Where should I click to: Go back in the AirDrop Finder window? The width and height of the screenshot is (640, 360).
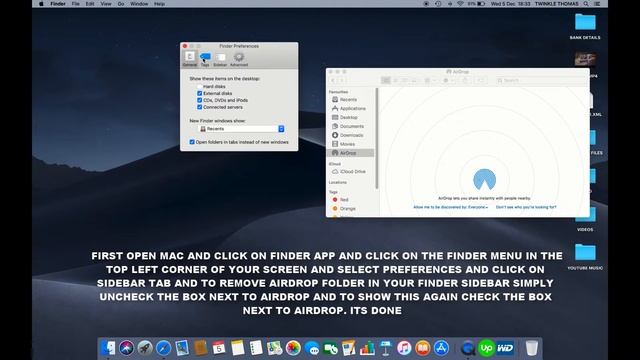tap(333, 80)
